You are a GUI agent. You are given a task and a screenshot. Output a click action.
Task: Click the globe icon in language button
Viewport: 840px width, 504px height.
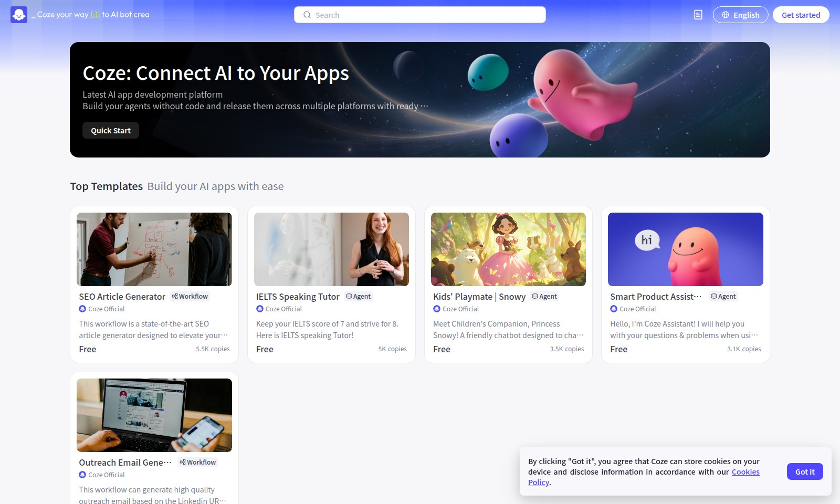pos(726,15)
